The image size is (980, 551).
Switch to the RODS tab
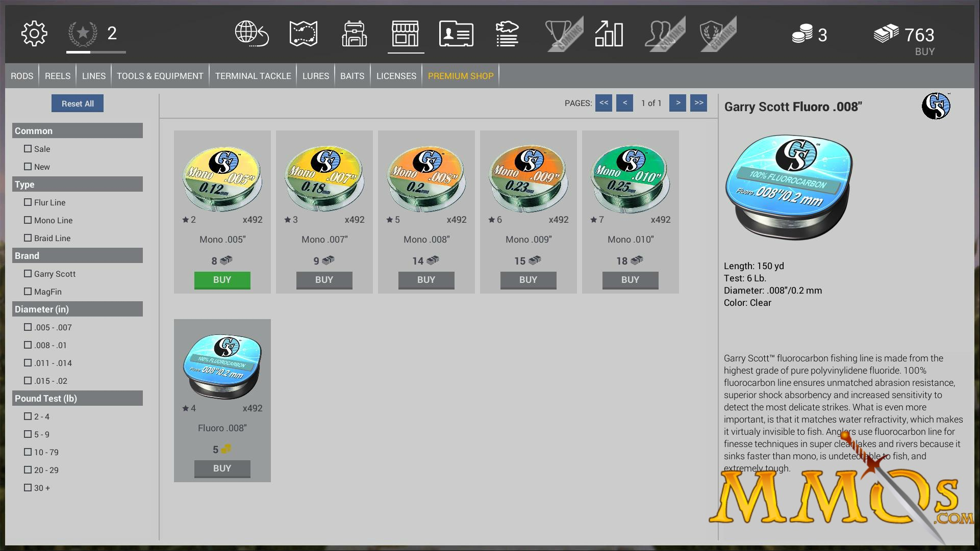[22, 76]
